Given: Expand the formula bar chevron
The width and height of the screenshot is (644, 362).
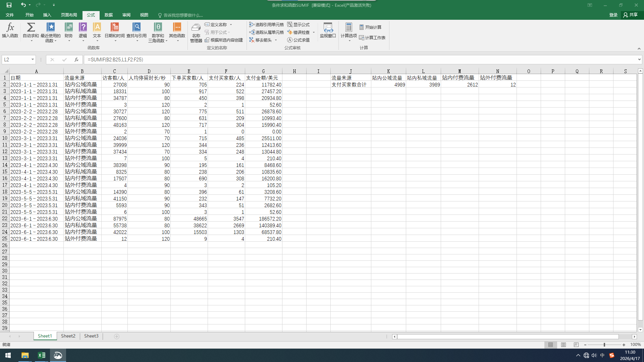Looking at the screenshot, I should (639, 60).
